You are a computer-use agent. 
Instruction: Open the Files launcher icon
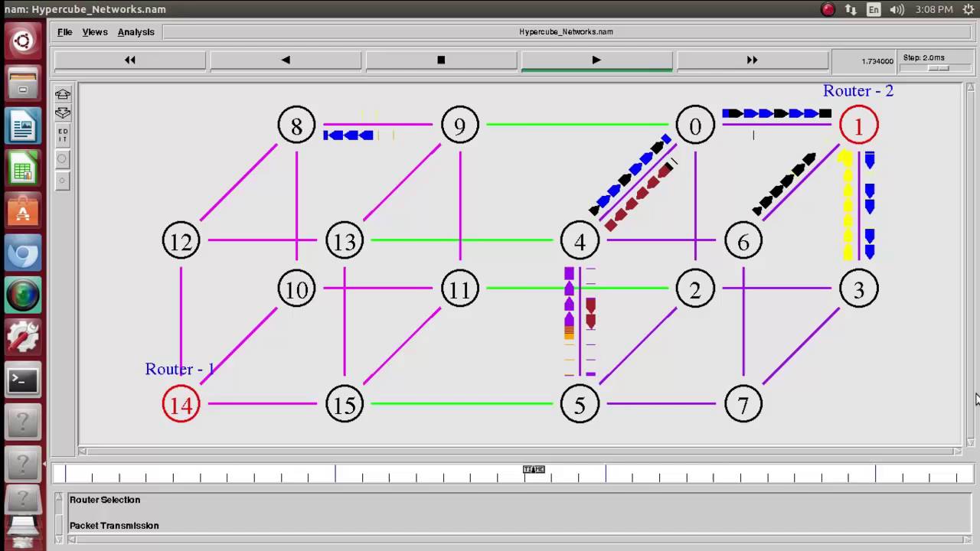pos(23,83)
